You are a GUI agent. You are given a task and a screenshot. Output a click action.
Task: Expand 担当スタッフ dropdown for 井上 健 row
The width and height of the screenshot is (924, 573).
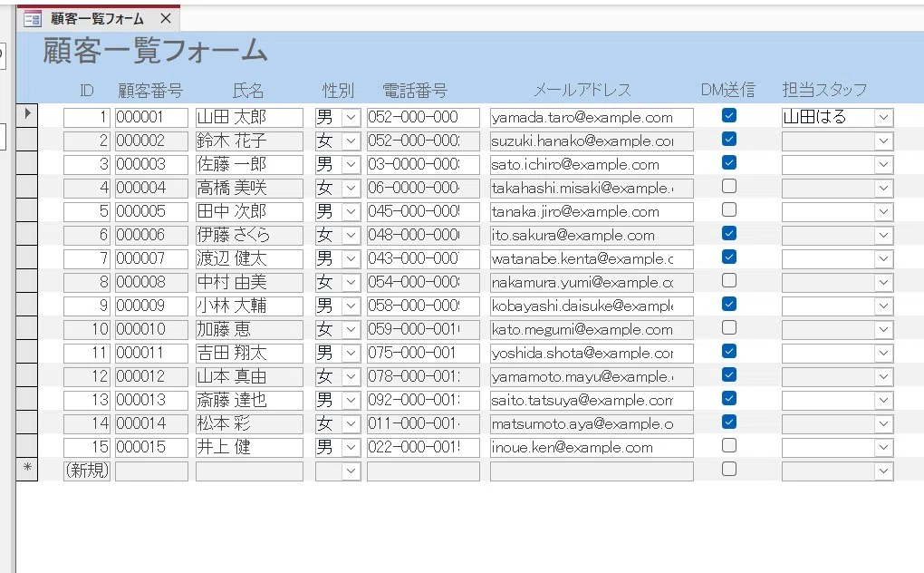tap(884, 448)
